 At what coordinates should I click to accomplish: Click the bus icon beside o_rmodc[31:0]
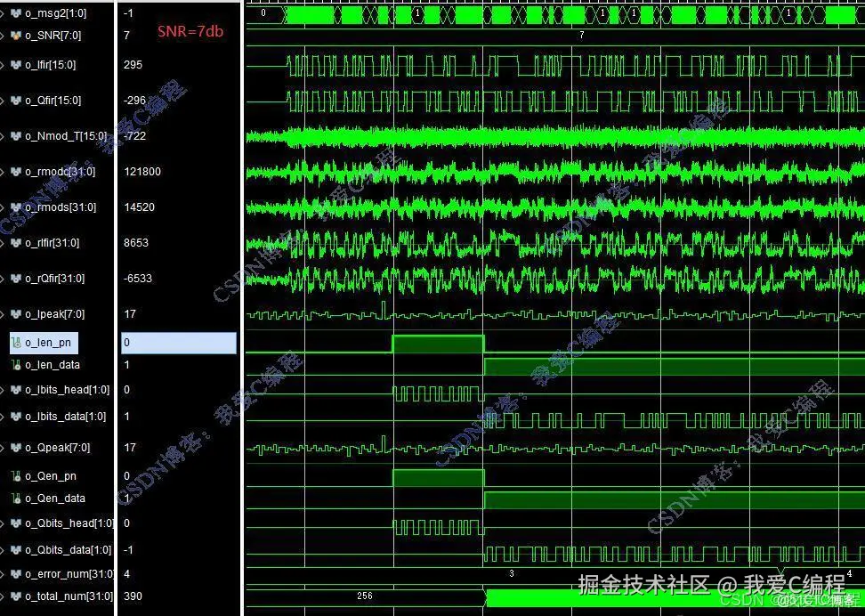click(16, 172)
